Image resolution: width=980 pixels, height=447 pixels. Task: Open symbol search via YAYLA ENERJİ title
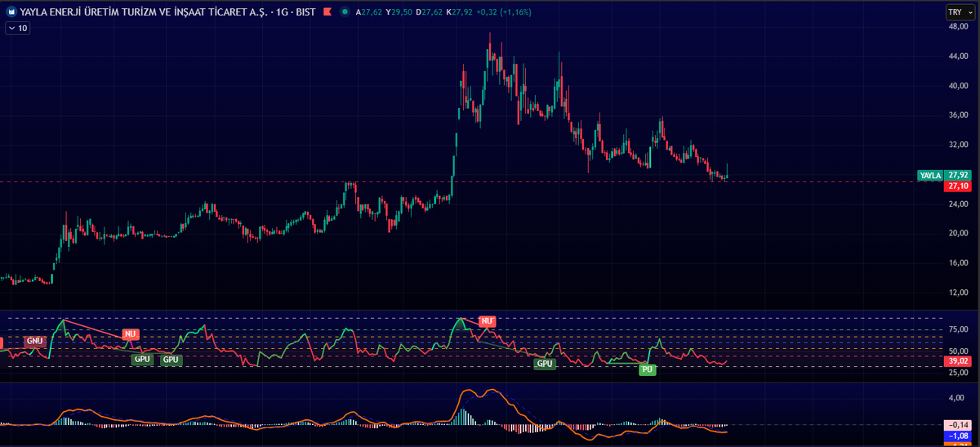(x=143, y=12)
